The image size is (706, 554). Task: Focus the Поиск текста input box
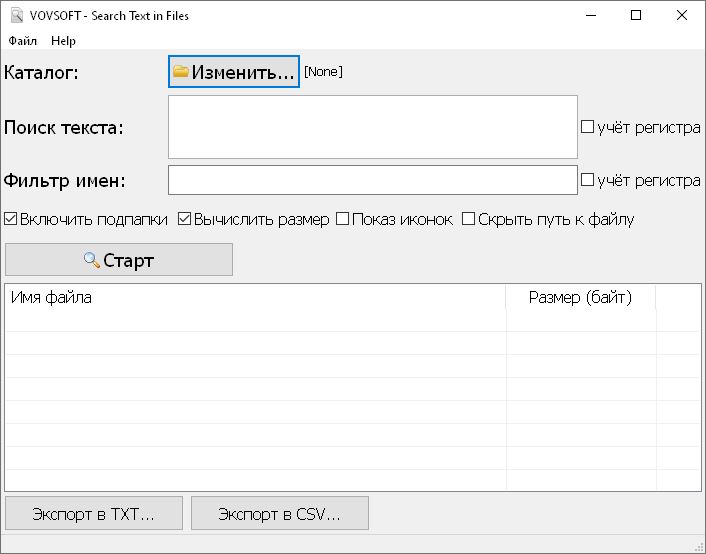[373, 127]
